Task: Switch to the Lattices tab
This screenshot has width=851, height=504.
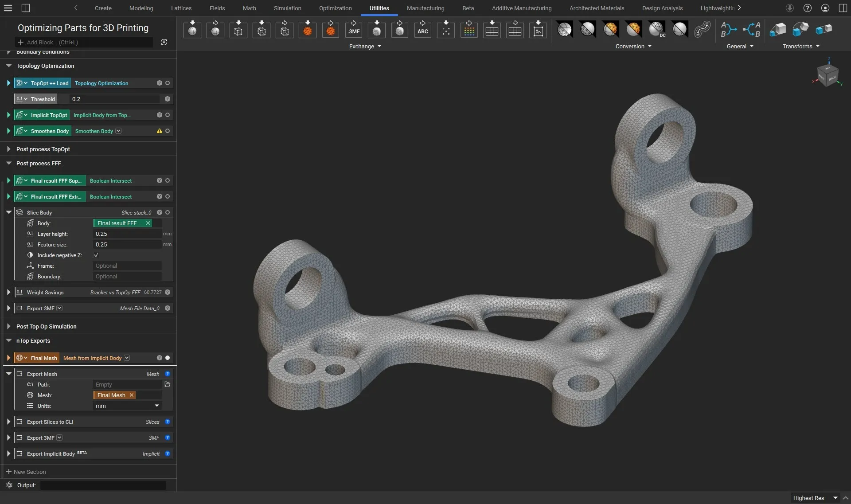Action: pyautogui.click(x=181, y=8)
